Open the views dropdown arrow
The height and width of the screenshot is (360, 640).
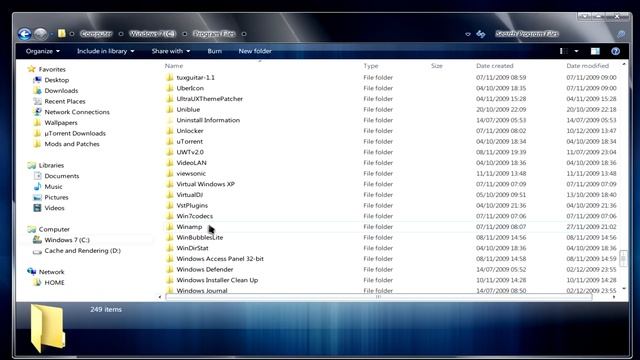pyautogui.click(x=576, y=51)
